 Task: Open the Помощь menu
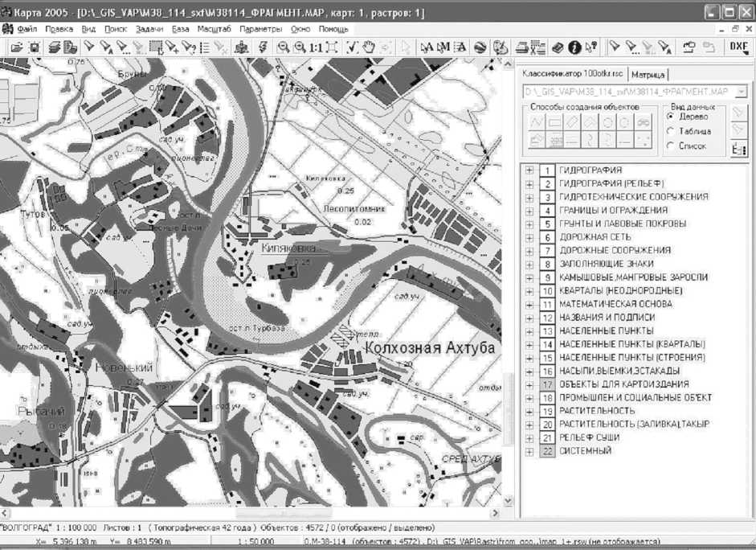333,29
